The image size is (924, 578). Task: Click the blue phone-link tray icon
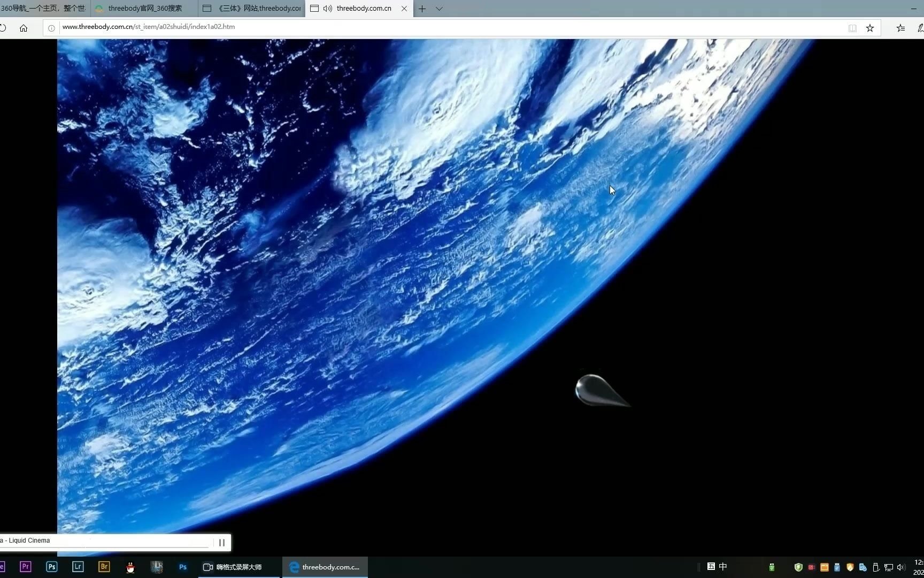pos(863,567)
